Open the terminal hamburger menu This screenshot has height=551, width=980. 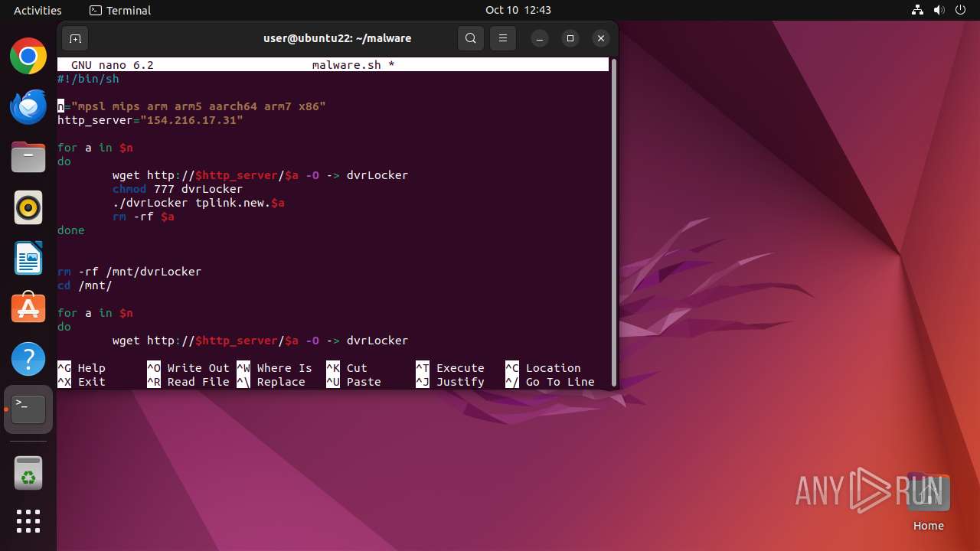click(x=503, y=38)
